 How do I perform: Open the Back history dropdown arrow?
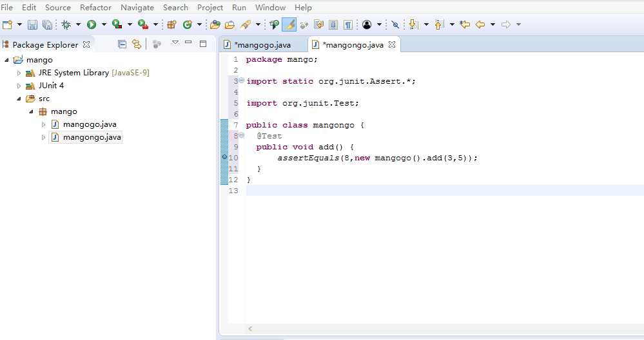493,24
